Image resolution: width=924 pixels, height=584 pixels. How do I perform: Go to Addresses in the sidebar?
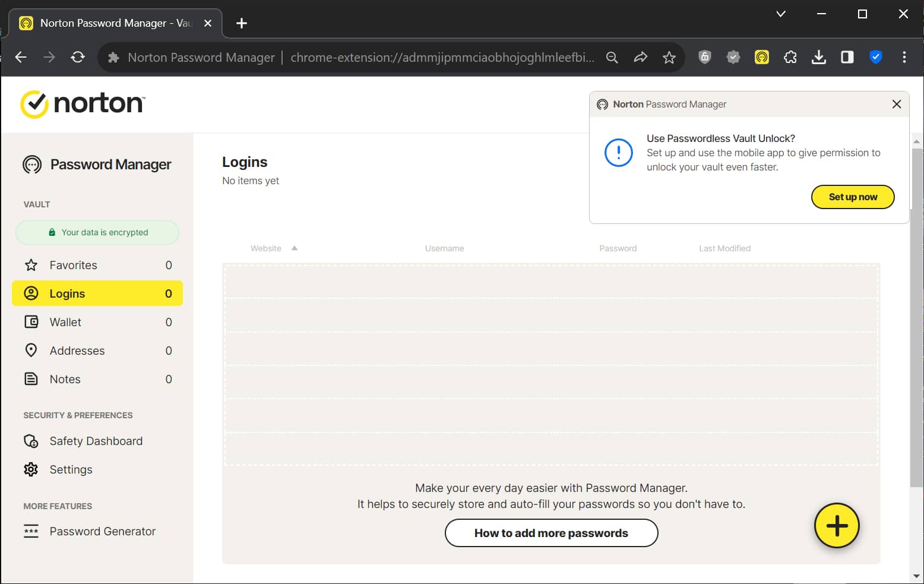pyautogui.click(x=97, y=351)
